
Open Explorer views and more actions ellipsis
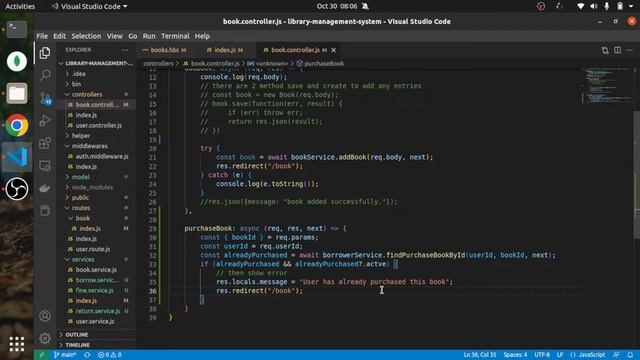tap(125, 50)
